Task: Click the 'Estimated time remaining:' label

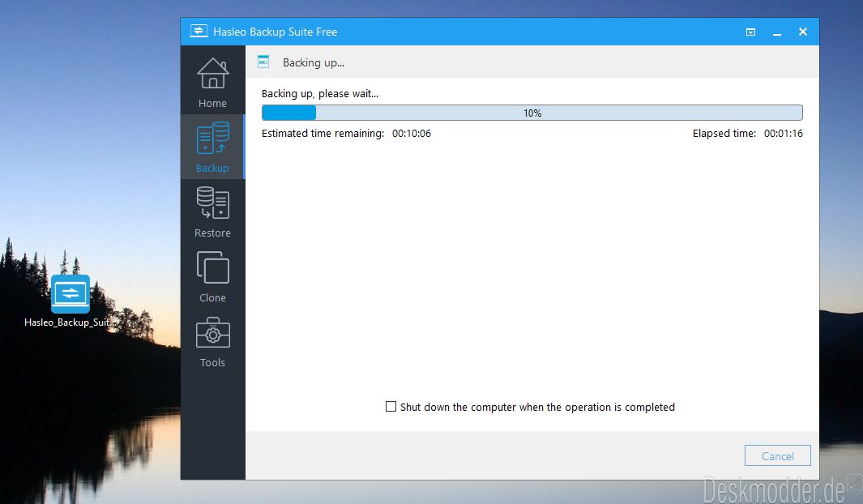Action: (323, 133)
